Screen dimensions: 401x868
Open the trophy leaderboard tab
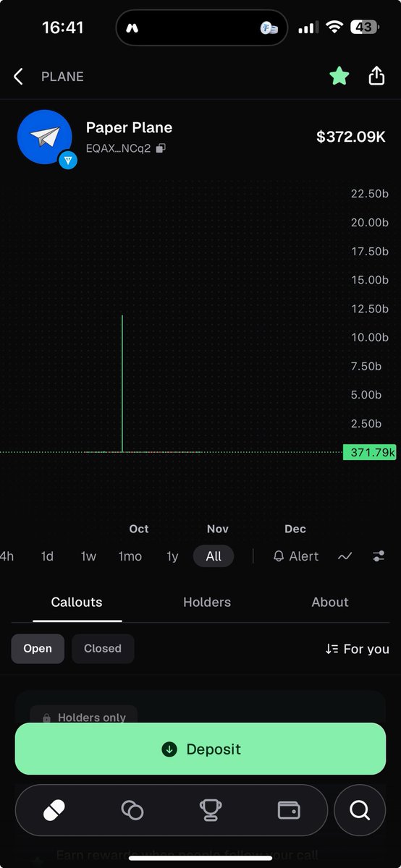pos(211,811)
